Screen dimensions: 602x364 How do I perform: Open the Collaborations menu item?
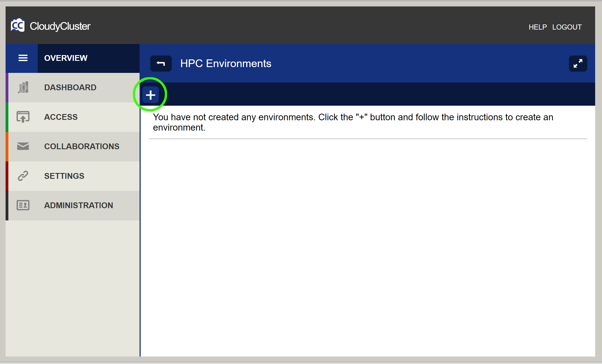[72, 147]
